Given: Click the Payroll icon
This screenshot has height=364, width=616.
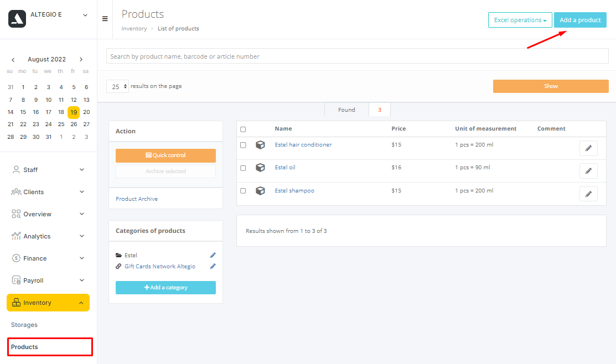Looking at the screenshot, I should tap(16, 280).
